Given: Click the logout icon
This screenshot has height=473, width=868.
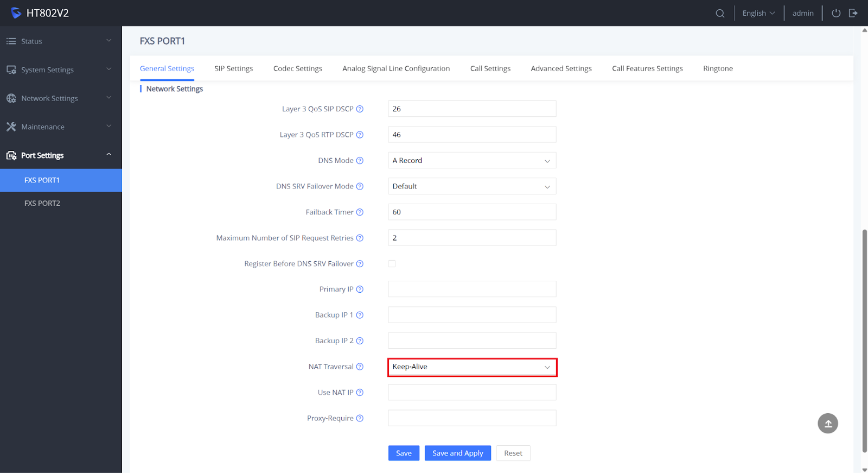Looking at the screenshot, I should pyautogui.click(x=853, y=13).
